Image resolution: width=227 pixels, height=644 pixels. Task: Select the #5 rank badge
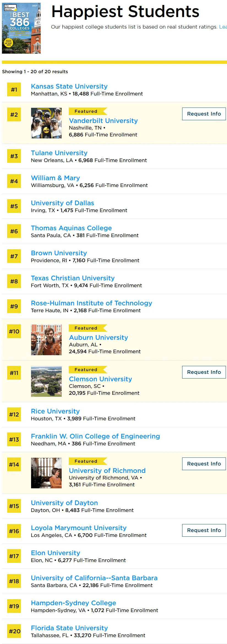[14, 206]
